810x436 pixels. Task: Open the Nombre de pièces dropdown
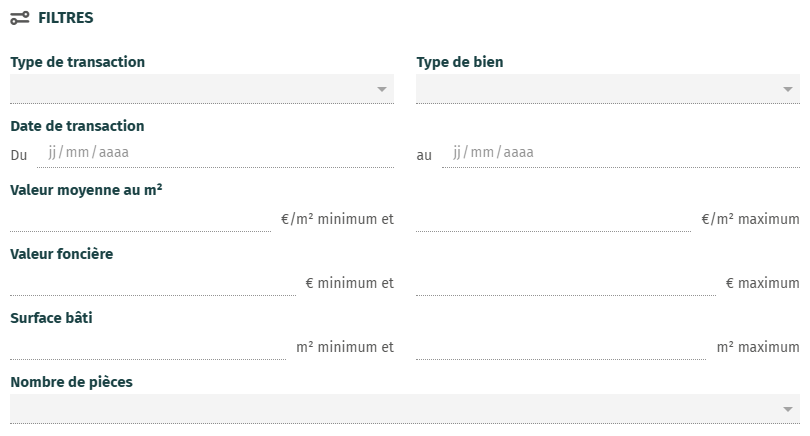coord(405,409)
